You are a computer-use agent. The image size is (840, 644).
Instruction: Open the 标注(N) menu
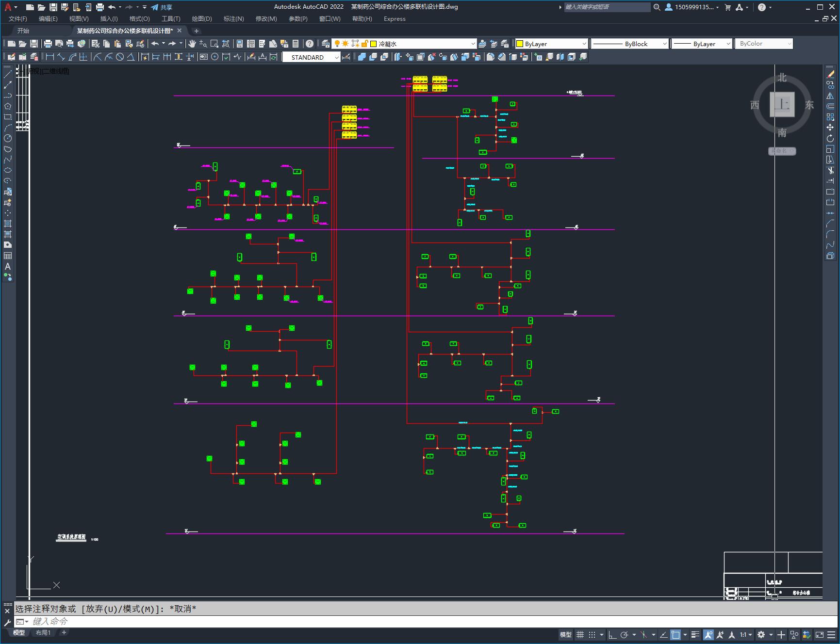point(233,18)
